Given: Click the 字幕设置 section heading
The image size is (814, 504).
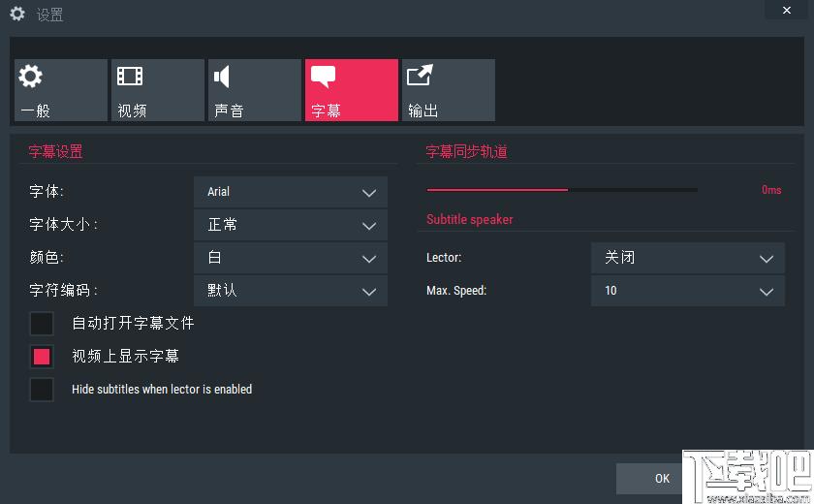Looking at the screenshot, I should [55, 151].
